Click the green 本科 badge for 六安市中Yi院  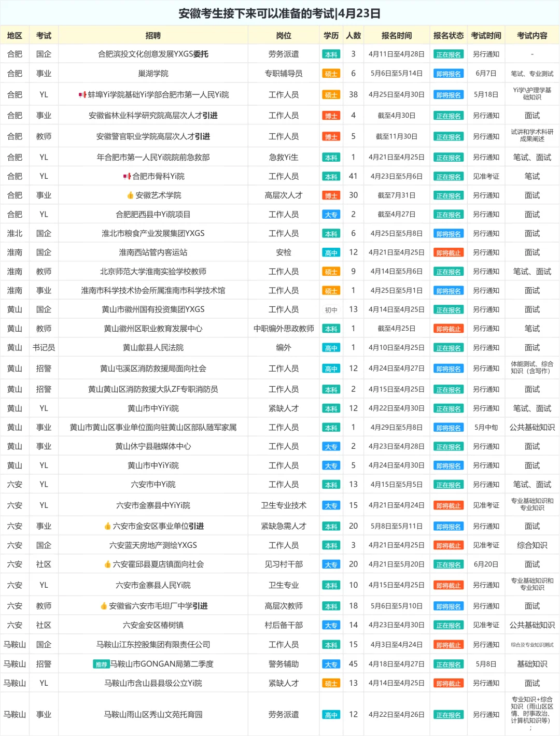click(332, 484)
